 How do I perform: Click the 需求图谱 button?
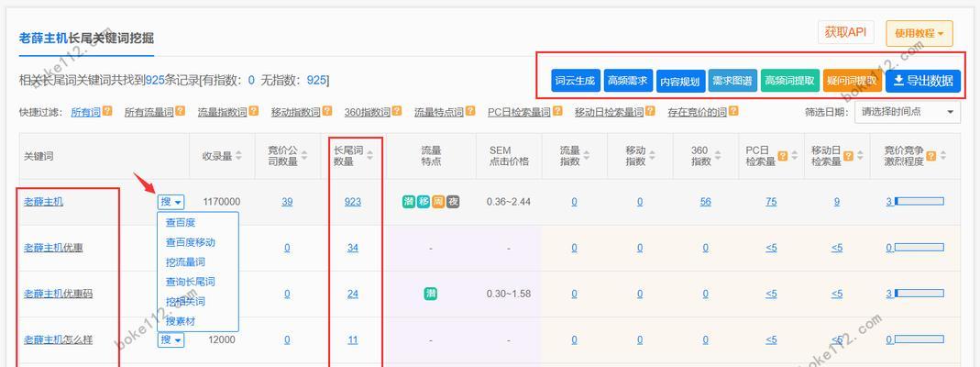pyautogui.click(x=732, y=81)
